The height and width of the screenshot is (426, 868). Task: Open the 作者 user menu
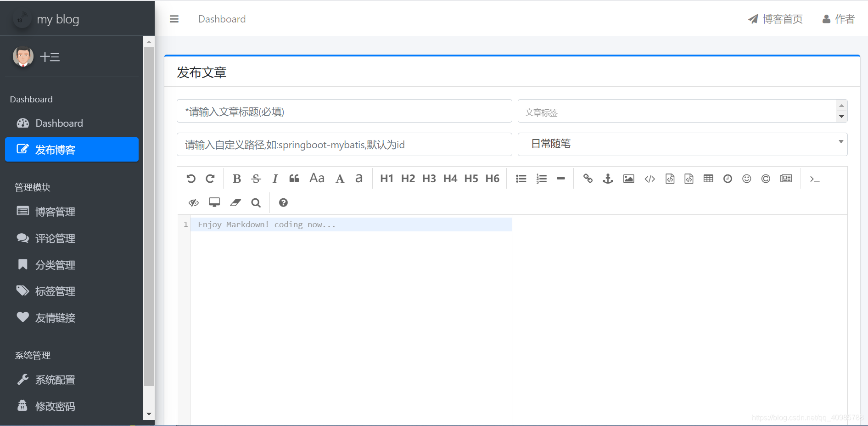838,19
